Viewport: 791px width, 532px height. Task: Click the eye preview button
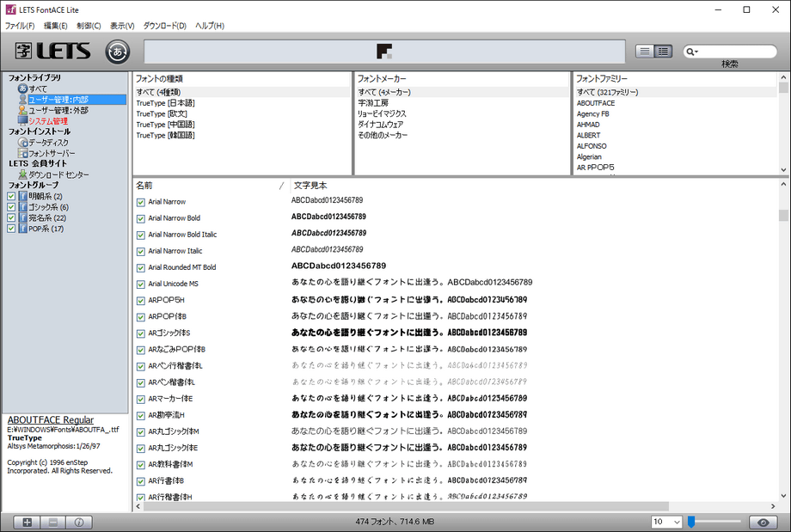coord(763,523)
